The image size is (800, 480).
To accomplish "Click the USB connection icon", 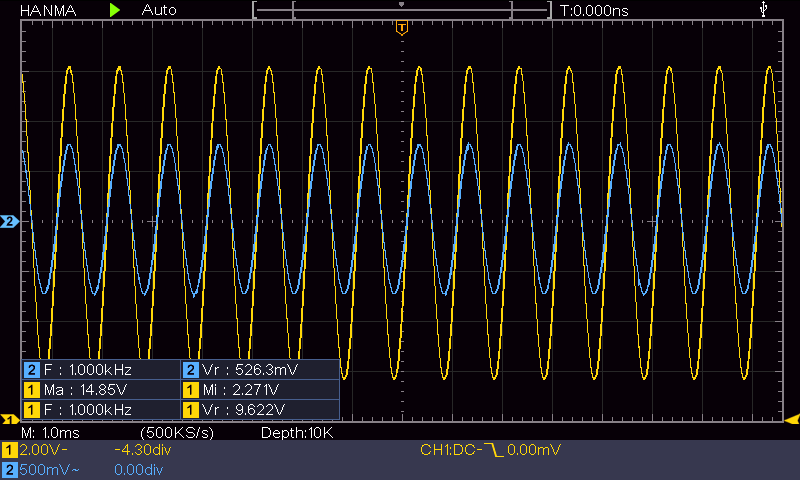I will point(765,9).
